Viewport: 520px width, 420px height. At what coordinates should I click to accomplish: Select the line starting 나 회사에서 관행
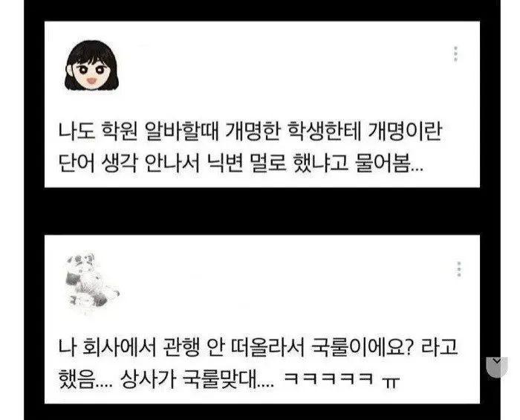point(258,347)
